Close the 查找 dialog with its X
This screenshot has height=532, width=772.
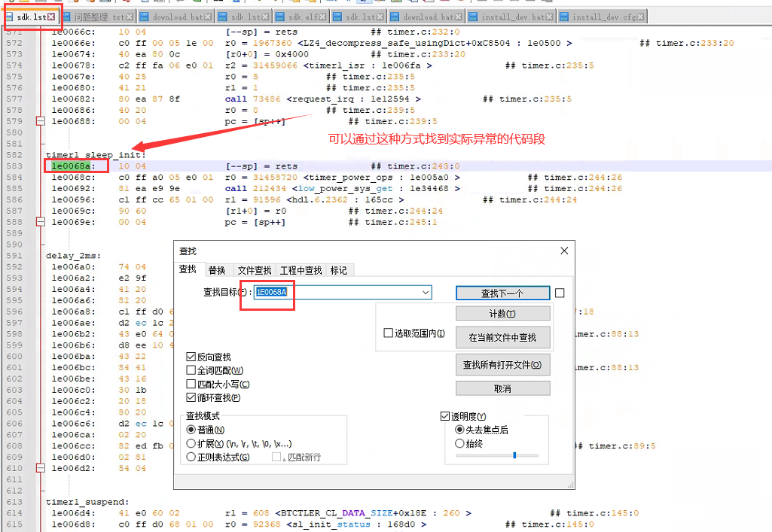click(x=564, y=251)
